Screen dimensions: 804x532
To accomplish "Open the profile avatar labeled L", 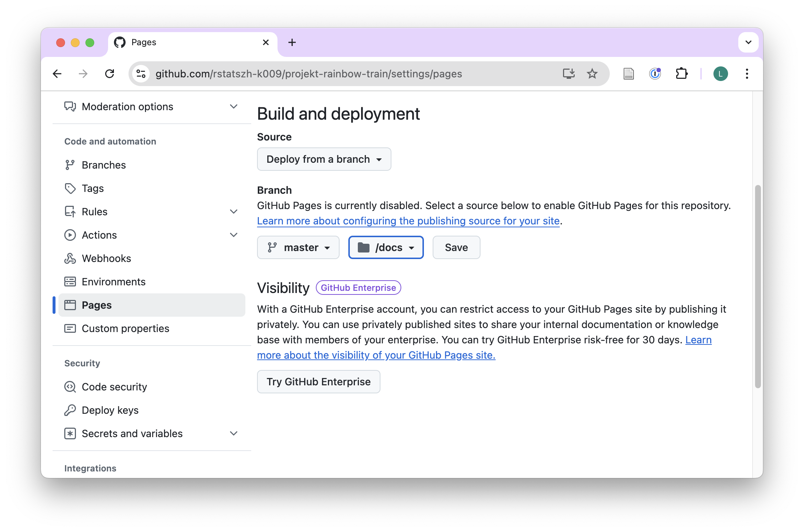I will pyautogui.click(x=720, y=74).
